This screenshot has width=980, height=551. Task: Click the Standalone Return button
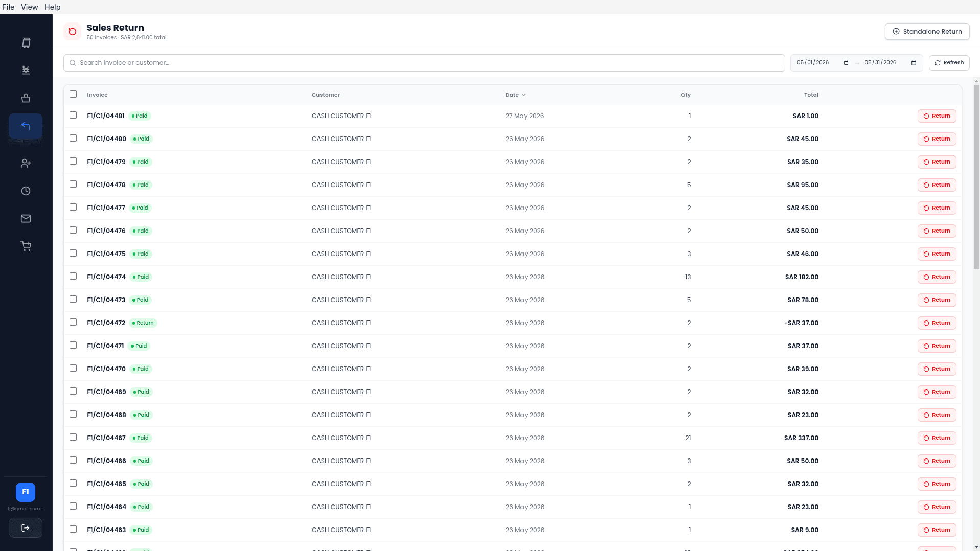(x=927, y=32)
